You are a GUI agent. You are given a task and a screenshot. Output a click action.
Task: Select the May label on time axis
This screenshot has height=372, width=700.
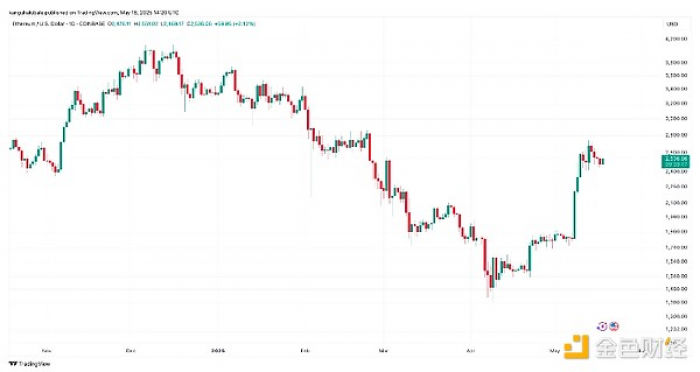554,351
